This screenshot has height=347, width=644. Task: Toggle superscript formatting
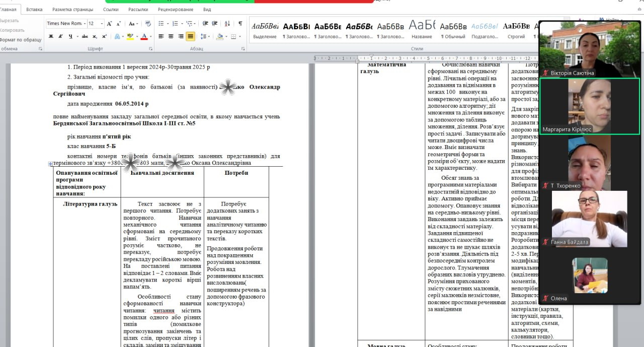(104, 36)
